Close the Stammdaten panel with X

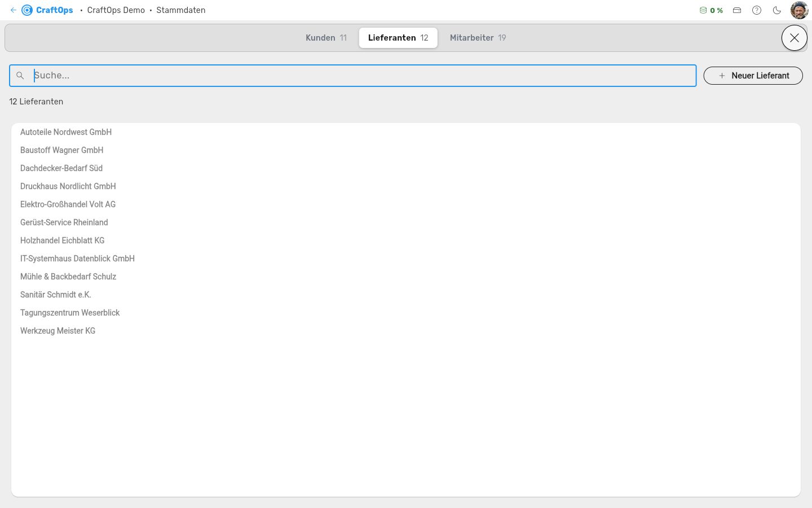(x=795, y=38)
